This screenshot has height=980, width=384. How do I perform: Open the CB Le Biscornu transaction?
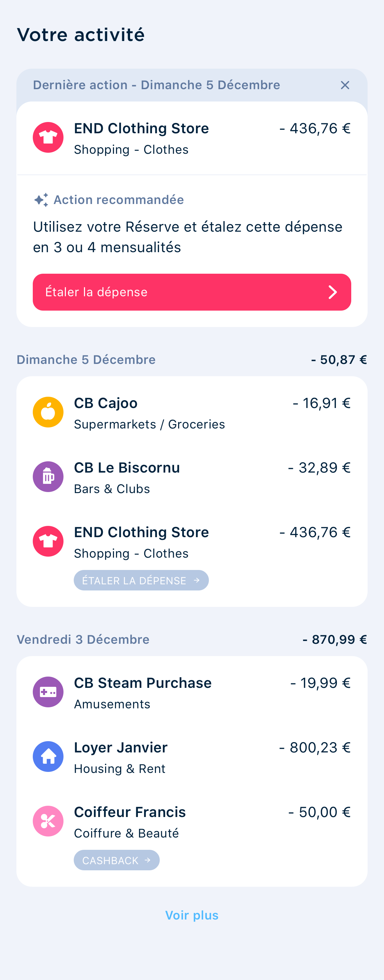[191, 478]
